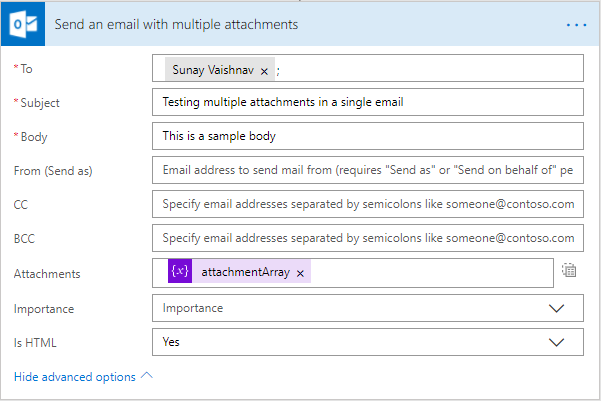Open the Is HTML dropdown

coord(557,342)
